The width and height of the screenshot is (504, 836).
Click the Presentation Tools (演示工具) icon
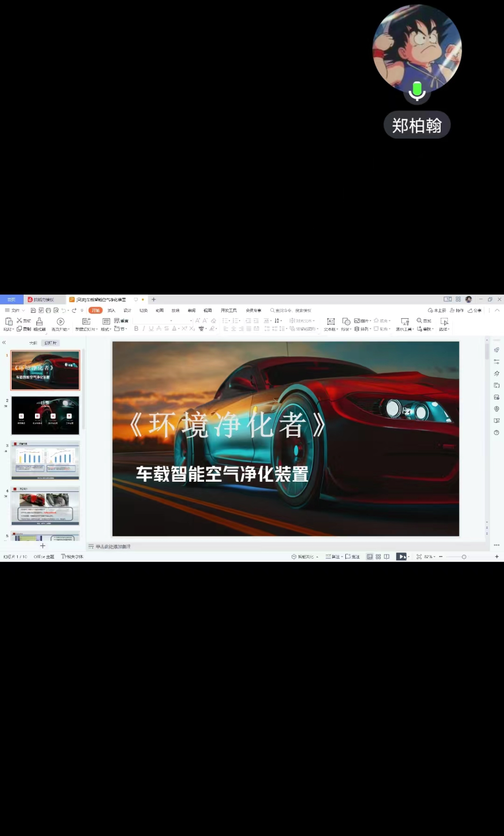tap(405, 322)
